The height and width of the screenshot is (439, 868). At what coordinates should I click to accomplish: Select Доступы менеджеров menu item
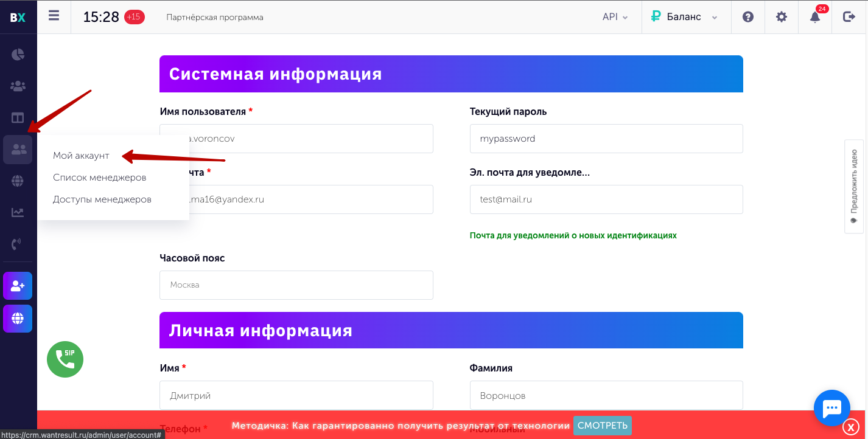(x=102, y=199)
